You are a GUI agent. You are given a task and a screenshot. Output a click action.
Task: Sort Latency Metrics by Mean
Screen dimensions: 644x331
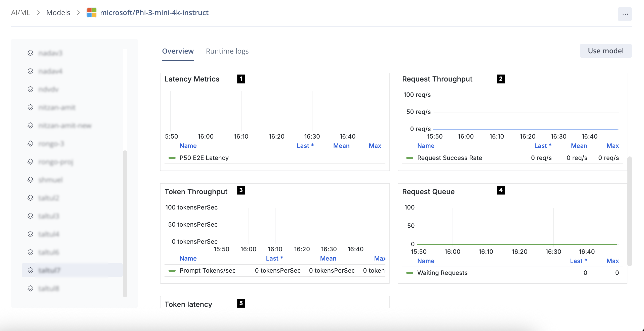point(341,146)
